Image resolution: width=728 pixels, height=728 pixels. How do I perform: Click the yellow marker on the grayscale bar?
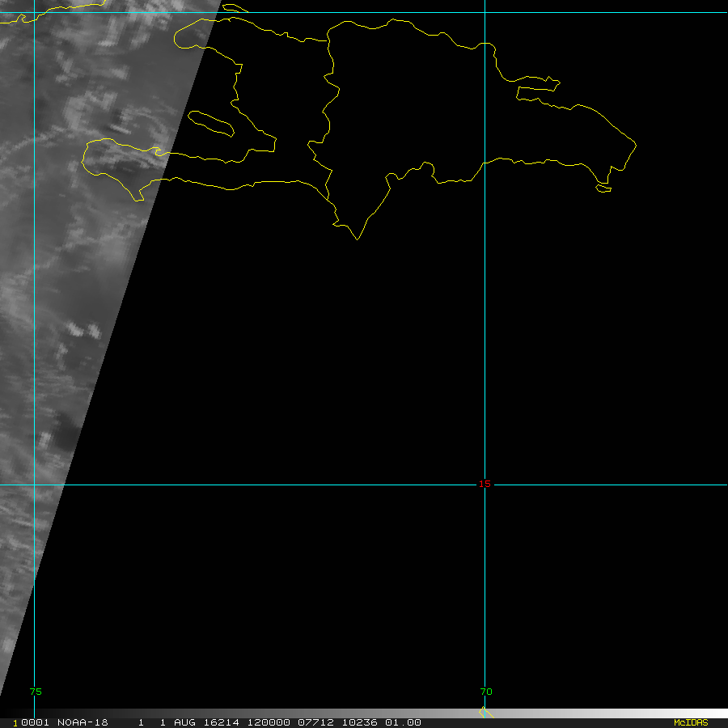[484, 713]
